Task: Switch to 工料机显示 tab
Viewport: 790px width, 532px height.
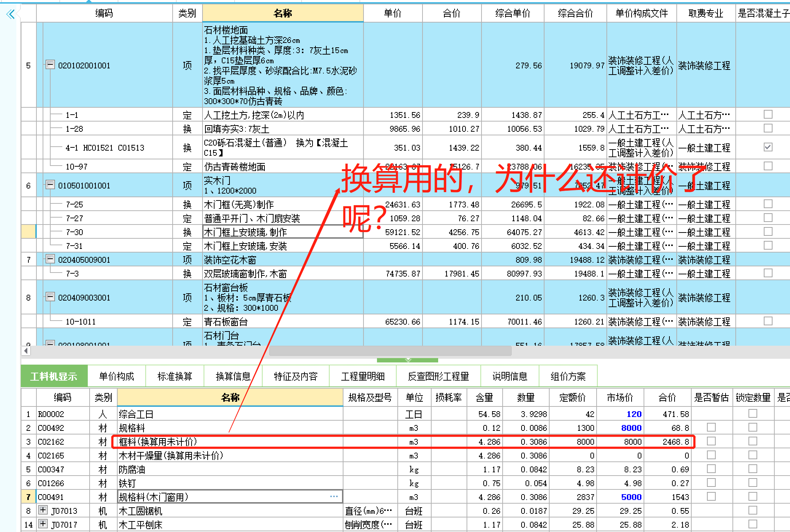Action: tap(54, 376)
